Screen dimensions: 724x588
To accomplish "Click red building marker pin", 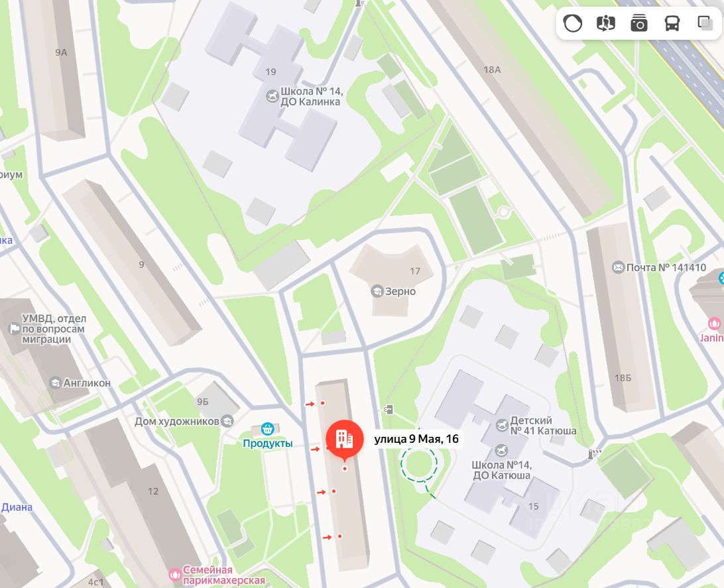I will point(345,441).
